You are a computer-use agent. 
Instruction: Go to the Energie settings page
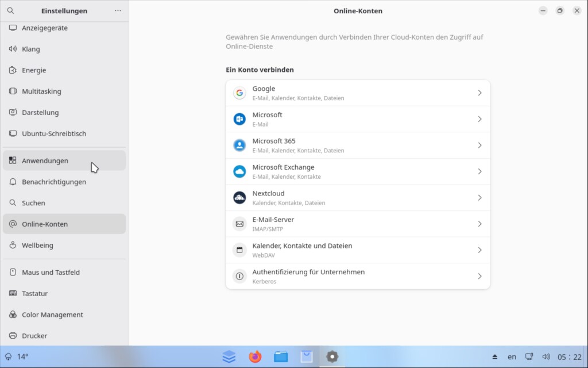pos(64,70)
